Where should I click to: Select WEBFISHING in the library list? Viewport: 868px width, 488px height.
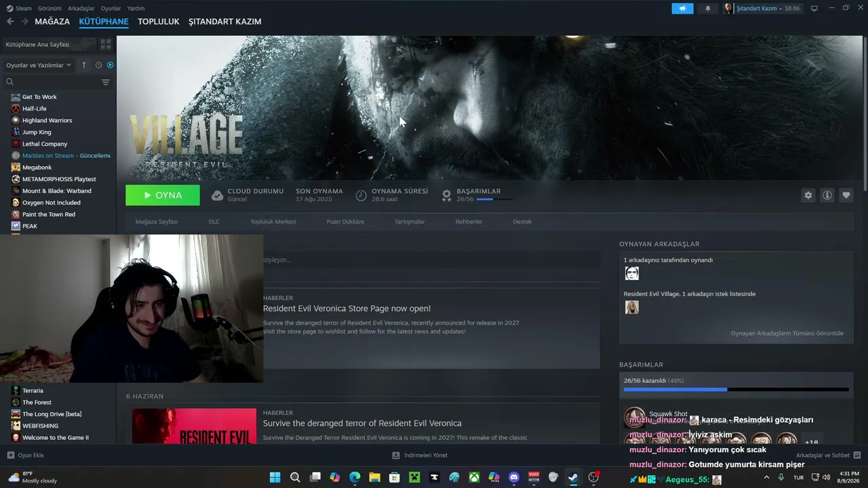point(41,426)
